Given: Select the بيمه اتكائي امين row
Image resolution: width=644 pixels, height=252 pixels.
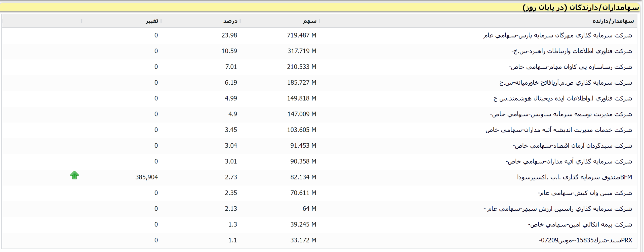Looking at the screenshot, I should [580, 225].
